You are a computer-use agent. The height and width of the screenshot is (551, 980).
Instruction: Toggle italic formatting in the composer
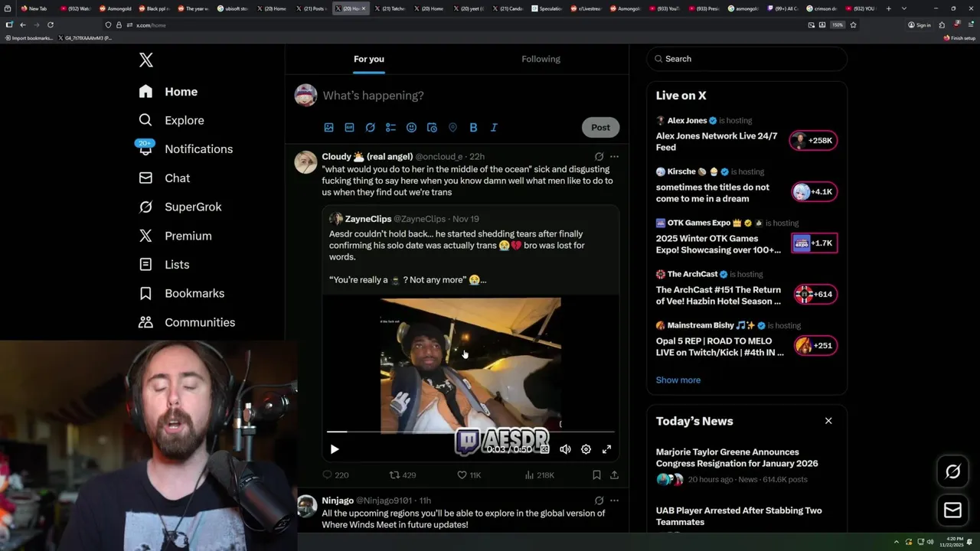tap(494, 128)
